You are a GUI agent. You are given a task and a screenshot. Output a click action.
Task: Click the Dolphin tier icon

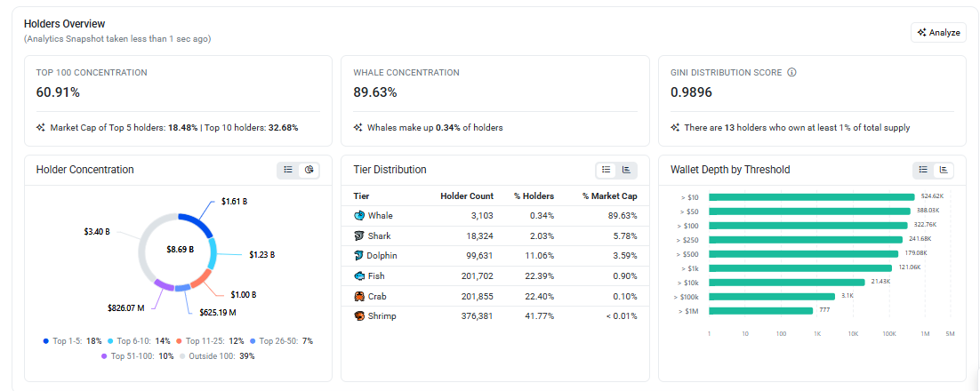[358, 255]
